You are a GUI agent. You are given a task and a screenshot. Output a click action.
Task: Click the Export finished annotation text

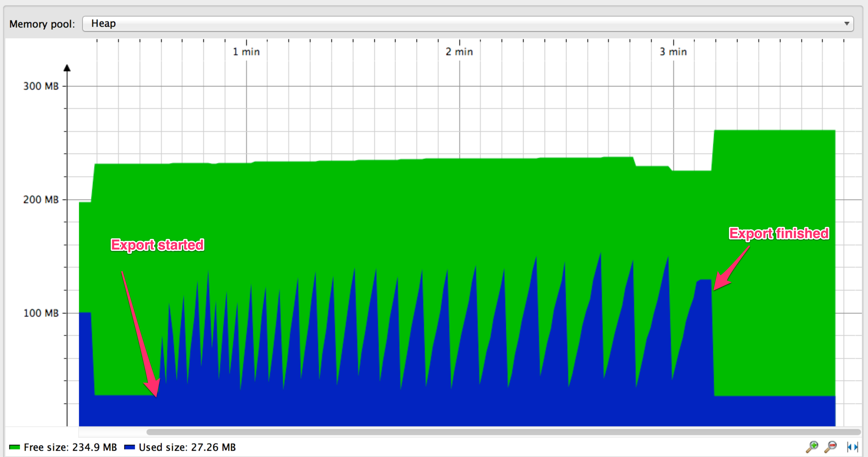coord(779,233)
